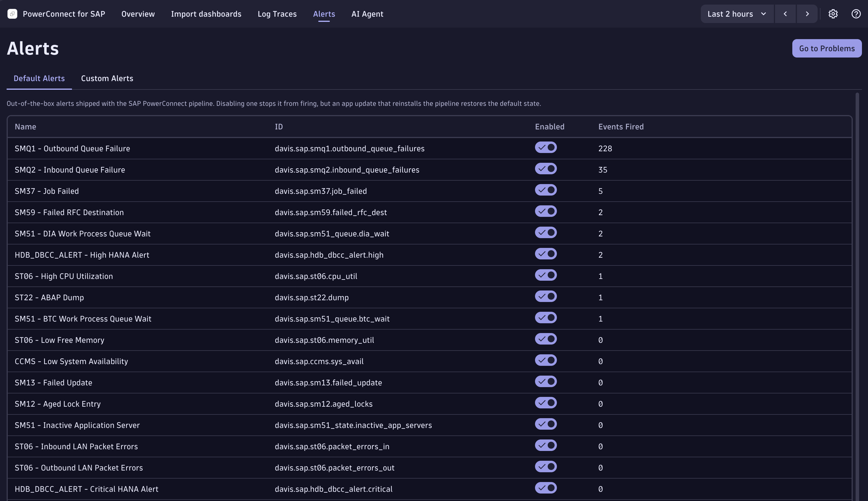
Task: Click ID davis.sap.st06.cpu_util
Action: [x=316, y=276]
